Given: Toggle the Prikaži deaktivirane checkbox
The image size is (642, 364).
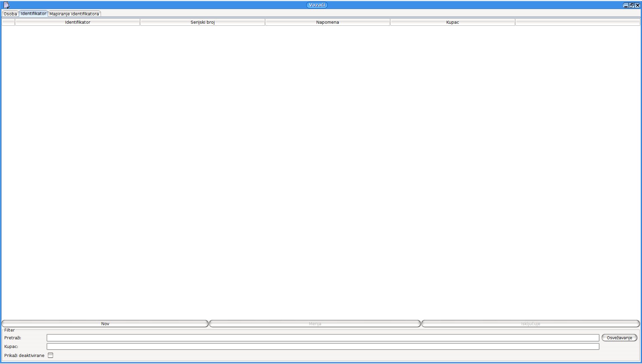Looking at the screenshot, I should [50, 355].
